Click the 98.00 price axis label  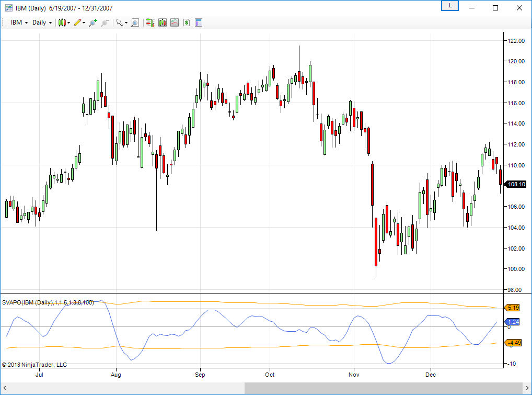coord(515,290)
